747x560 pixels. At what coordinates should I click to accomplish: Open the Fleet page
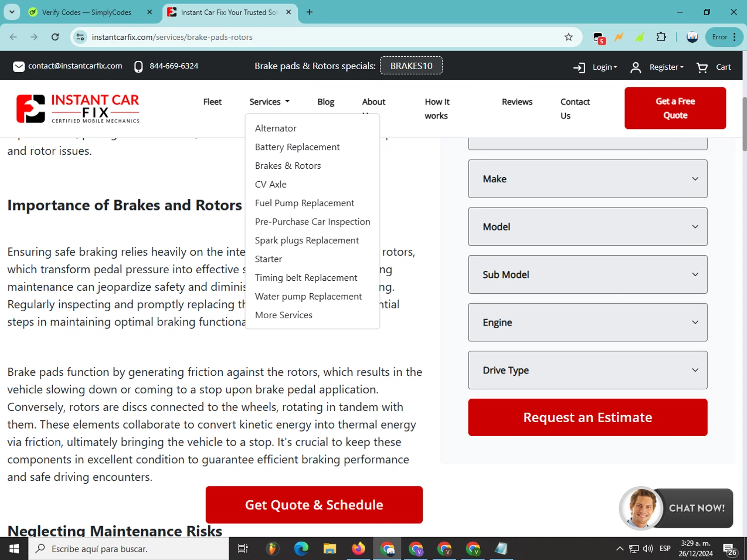(x=212, y=102)
